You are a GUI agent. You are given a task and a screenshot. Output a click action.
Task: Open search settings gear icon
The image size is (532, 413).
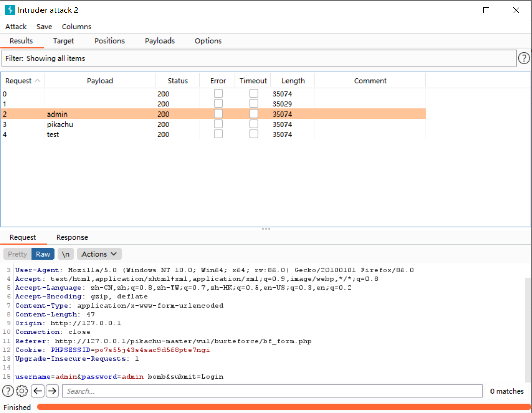click(x=22, y=391)
